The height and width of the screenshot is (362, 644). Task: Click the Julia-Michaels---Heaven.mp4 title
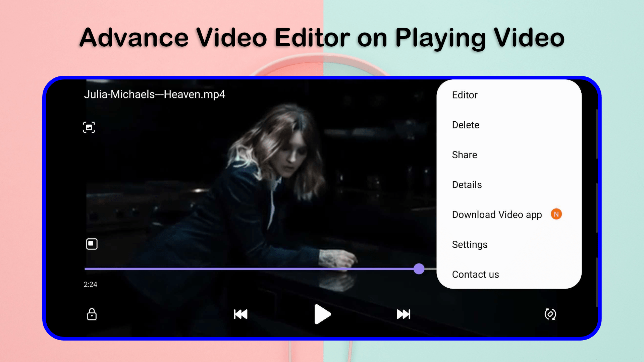click(154, 95)
